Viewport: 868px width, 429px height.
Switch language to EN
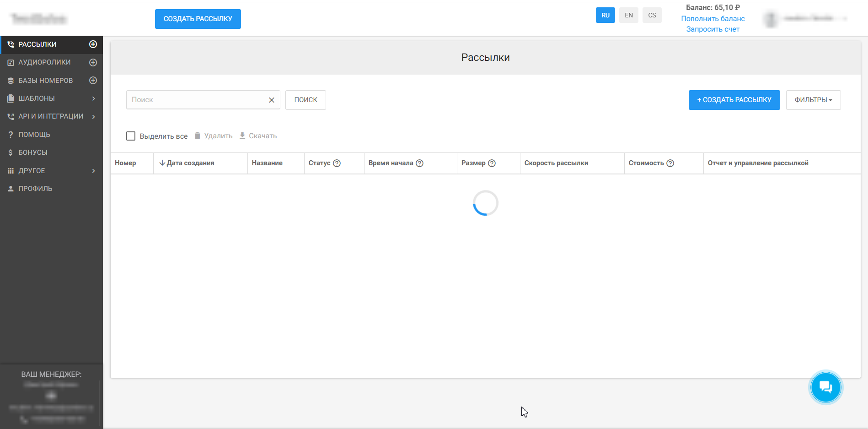coord(629,15)
